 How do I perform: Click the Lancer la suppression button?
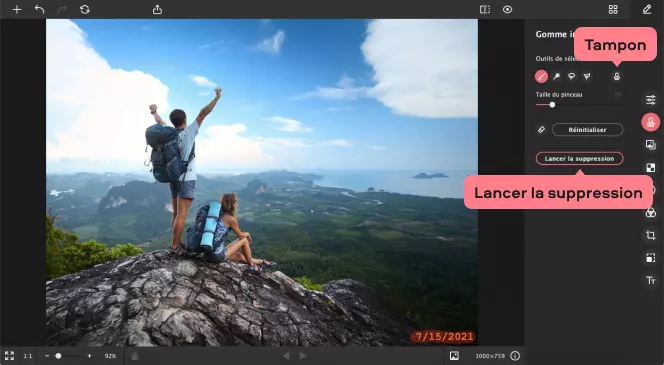(x=579, y=158)
